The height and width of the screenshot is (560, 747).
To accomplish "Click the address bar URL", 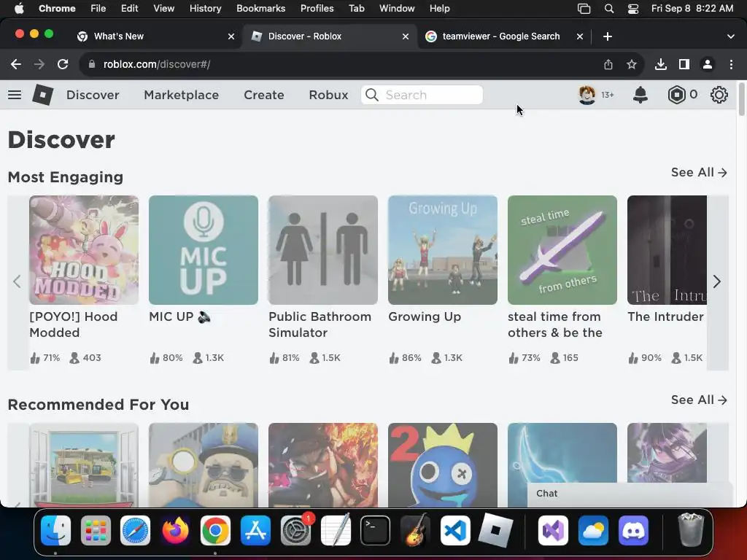I will coord(157,64).
